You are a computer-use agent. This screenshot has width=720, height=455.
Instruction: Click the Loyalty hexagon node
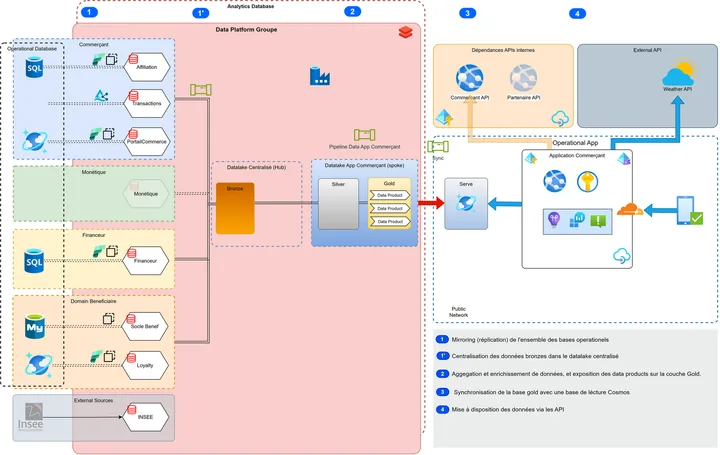click(x=145, y=365)
